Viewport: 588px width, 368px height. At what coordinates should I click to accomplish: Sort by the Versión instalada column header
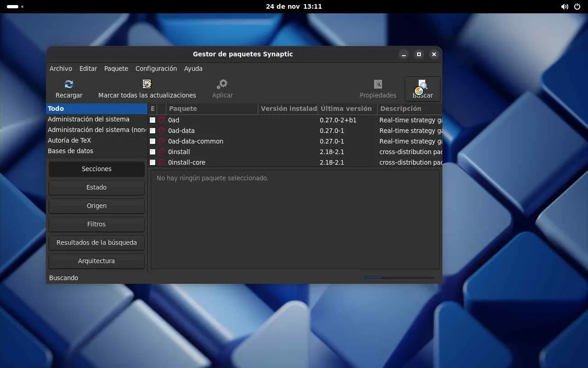coord(288,109)
